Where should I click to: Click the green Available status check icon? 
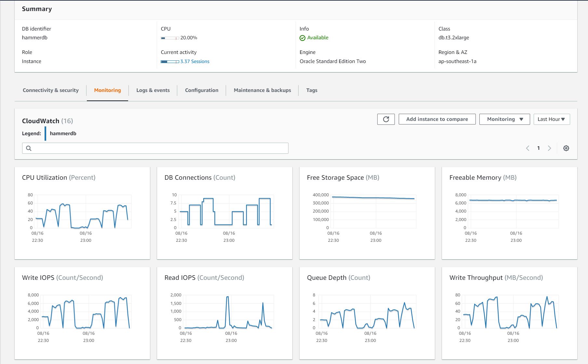click(x=302, y=38)
